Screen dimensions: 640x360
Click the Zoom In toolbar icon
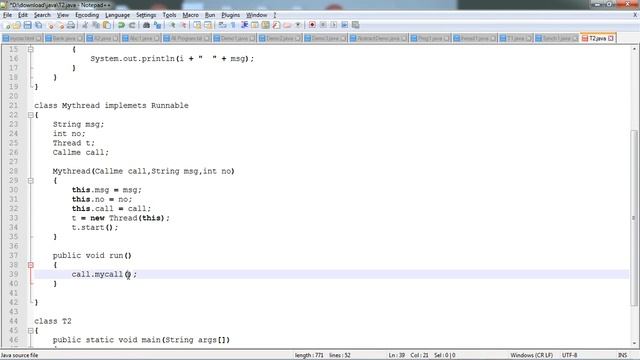coord(172,25)
